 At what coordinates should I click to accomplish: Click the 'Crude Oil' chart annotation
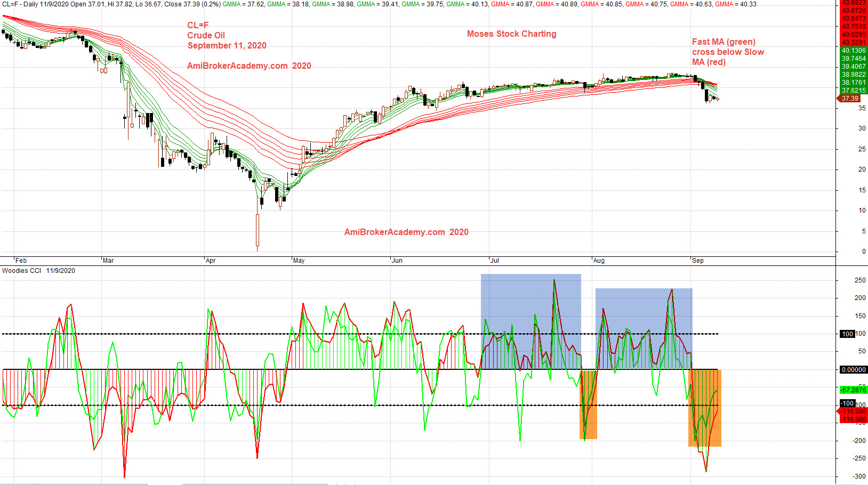206,35
